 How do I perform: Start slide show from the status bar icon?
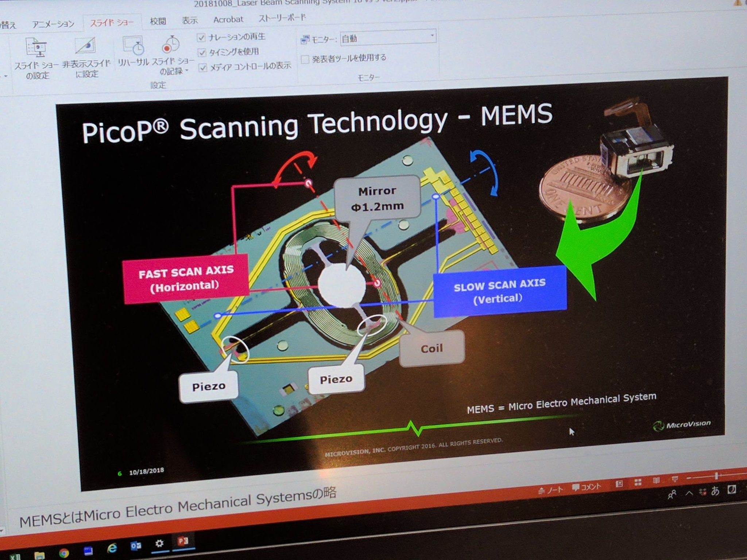click(675, 479)
